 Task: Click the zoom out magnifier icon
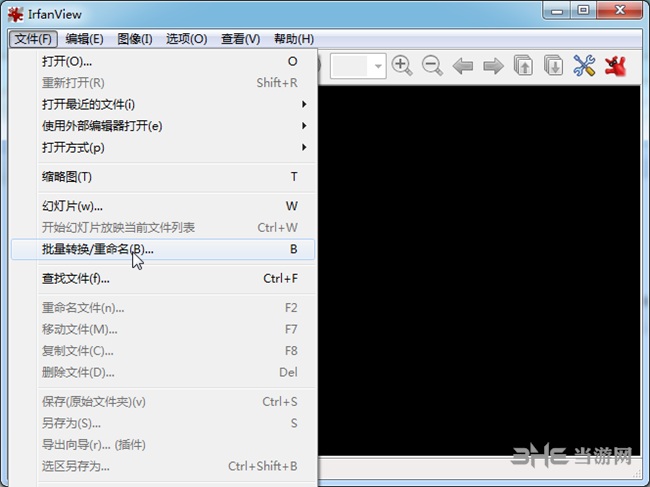pyautogui.click(x=432, y=65)
